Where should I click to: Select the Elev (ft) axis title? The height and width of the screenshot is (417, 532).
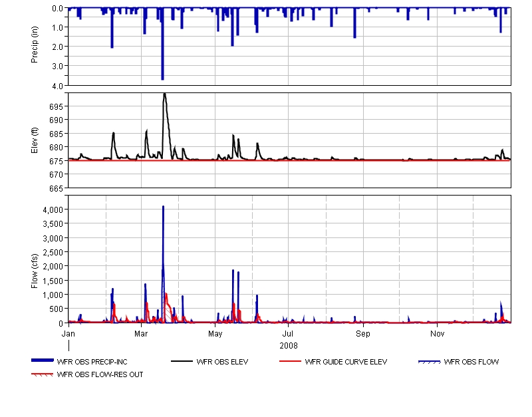[x=35, y=140]
